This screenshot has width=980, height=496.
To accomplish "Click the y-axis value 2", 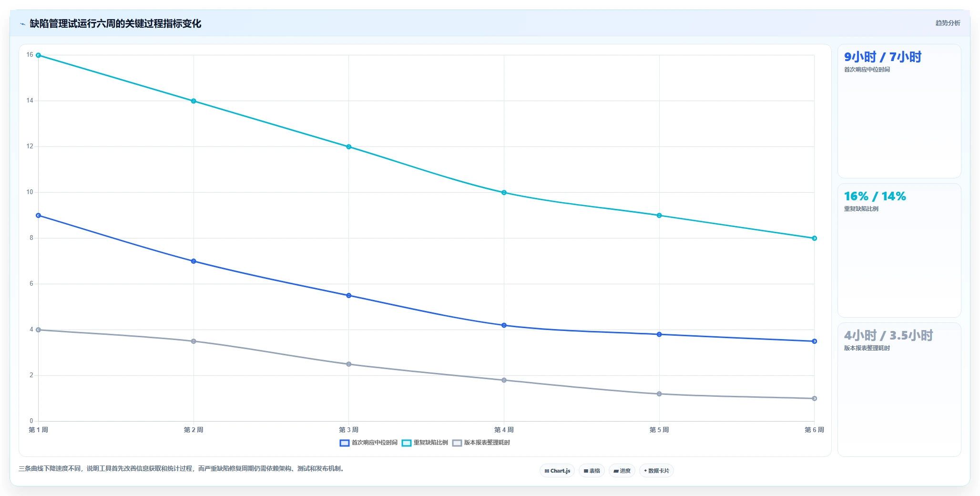I will tap(31, 375).
